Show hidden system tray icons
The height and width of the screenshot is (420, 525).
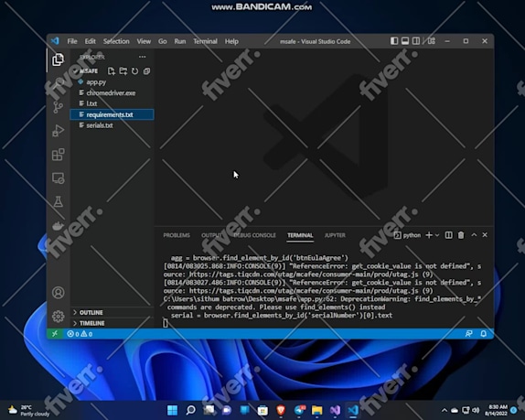(x=445, y=410)
